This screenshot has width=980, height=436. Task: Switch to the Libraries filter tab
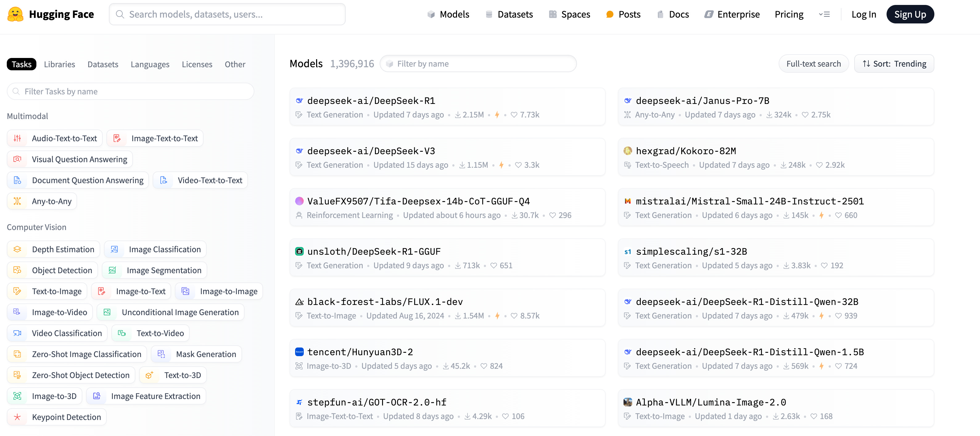click(x=59, y=64)
